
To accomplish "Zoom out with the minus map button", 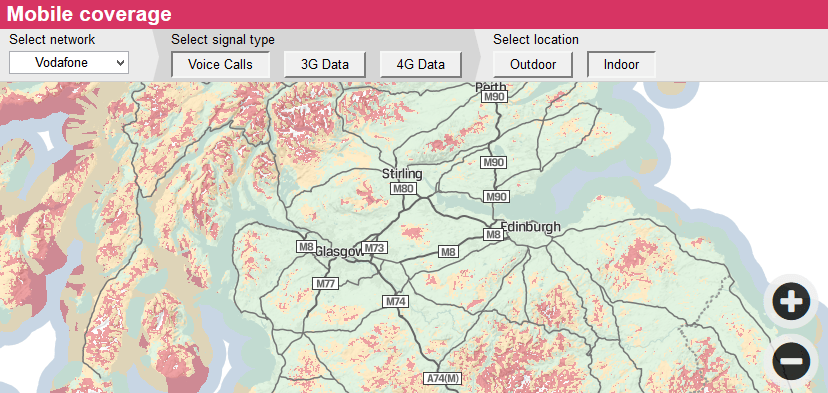I will [x=791, y=361].
